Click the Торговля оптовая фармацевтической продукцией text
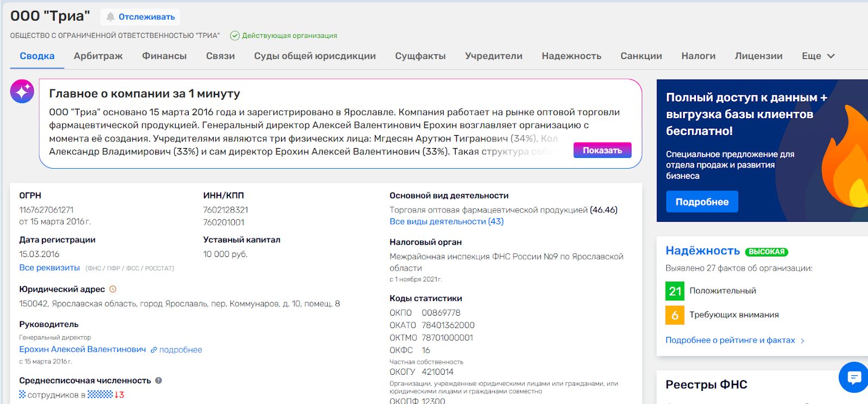Image resolution: width=868 pixels, height=404 pixels. pyautogui.click(x=488, y=210)
